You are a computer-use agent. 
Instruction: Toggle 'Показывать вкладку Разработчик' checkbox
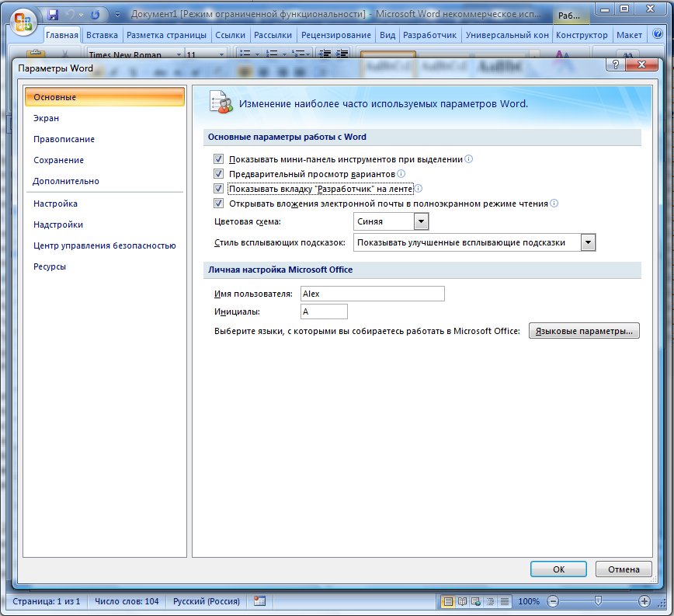point(218,188)
